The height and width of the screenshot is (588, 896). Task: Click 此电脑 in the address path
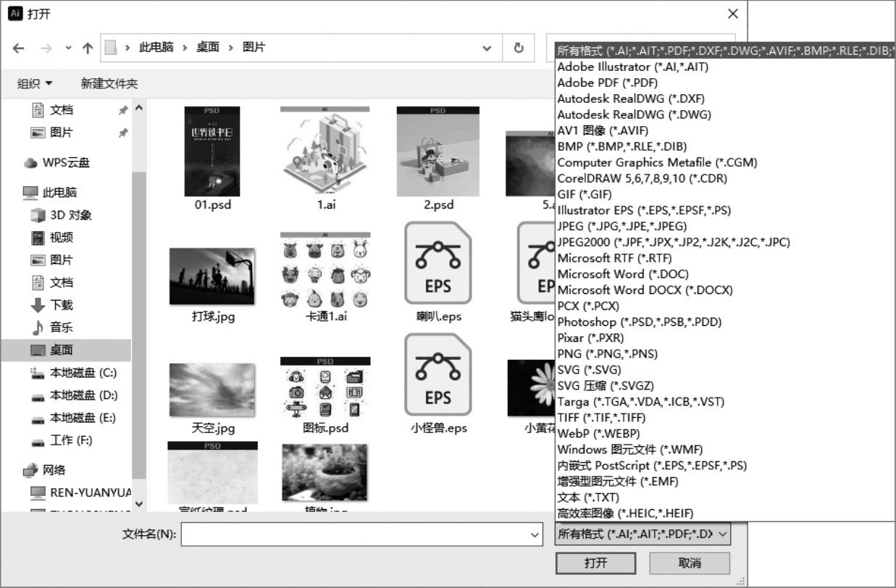point(156,47)
